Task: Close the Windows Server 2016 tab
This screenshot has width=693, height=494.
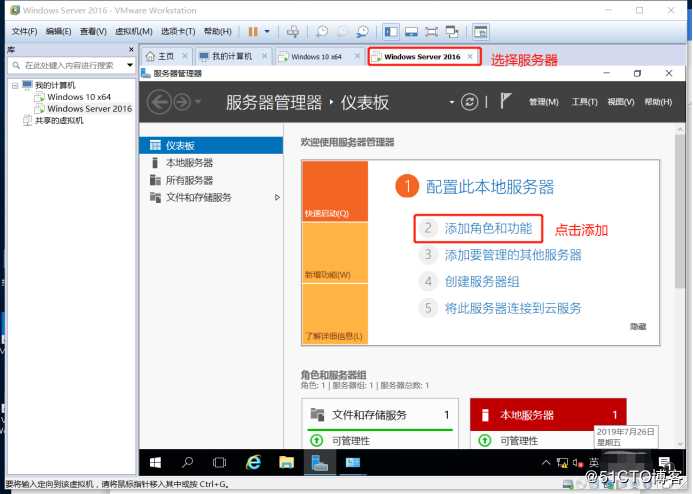Action: [470, 57]
